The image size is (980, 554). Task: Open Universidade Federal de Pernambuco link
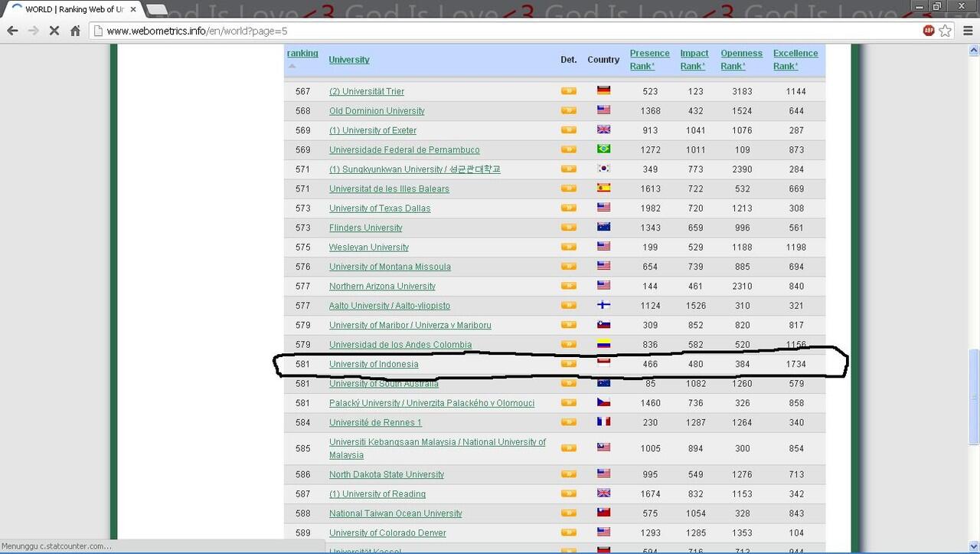[x=404, y=150]
